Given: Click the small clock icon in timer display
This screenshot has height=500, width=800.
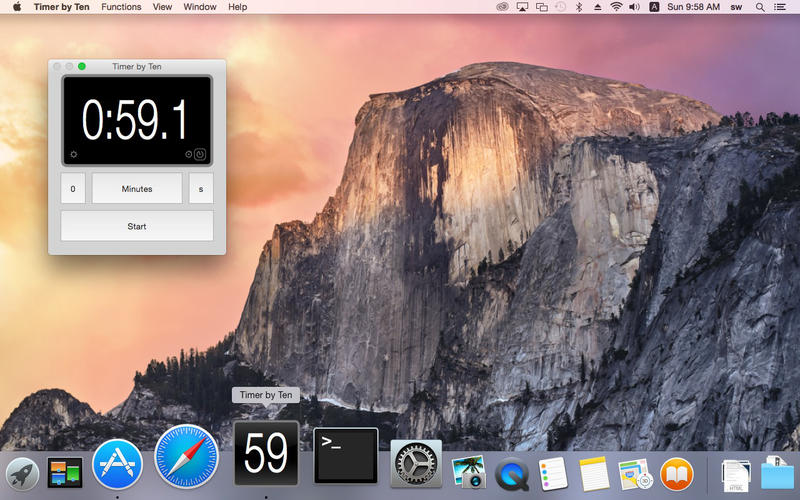Looking at the screenshot, I should [x=188, y=154].
